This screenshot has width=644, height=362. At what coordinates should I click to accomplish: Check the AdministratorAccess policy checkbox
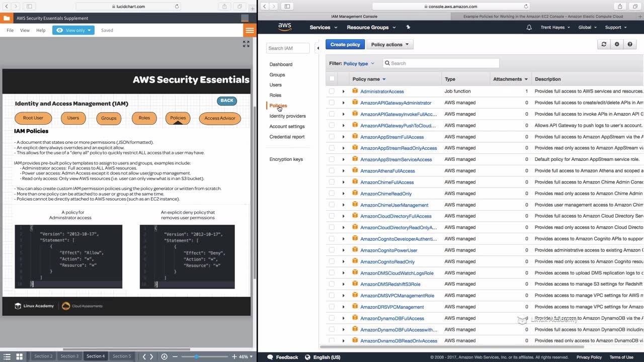pyautogui.click(x=332, y=92)
